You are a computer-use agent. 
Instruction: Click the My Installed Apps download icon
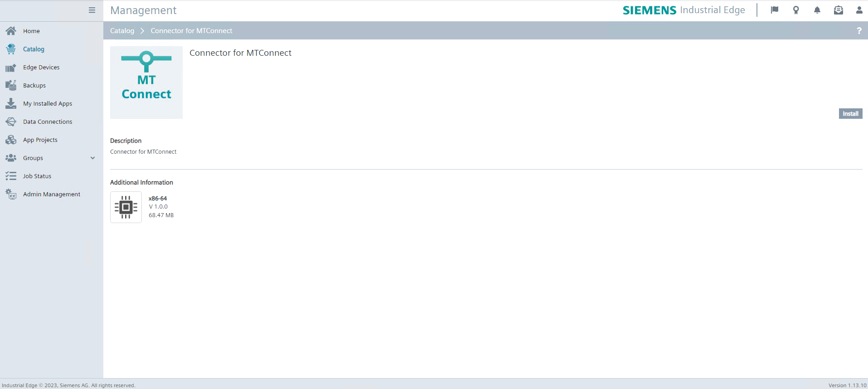pos(11,103)
